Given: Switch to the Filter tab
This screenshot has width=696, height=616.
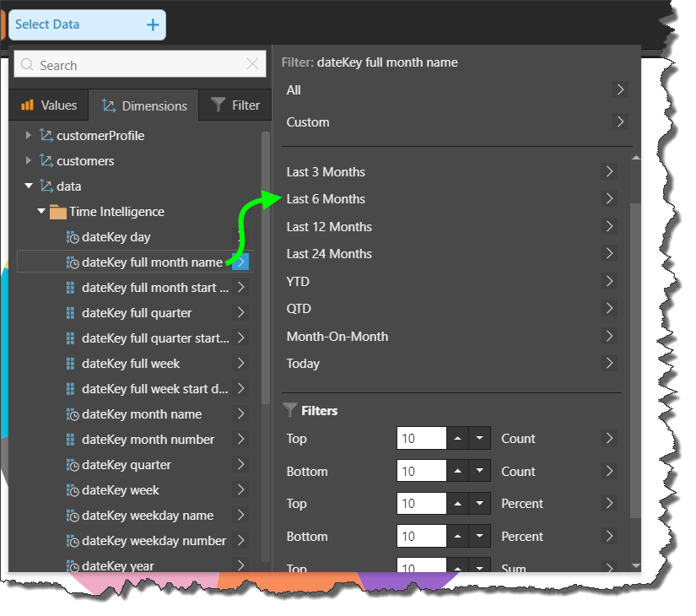Looking at the screenshot, I should [235, 105].
